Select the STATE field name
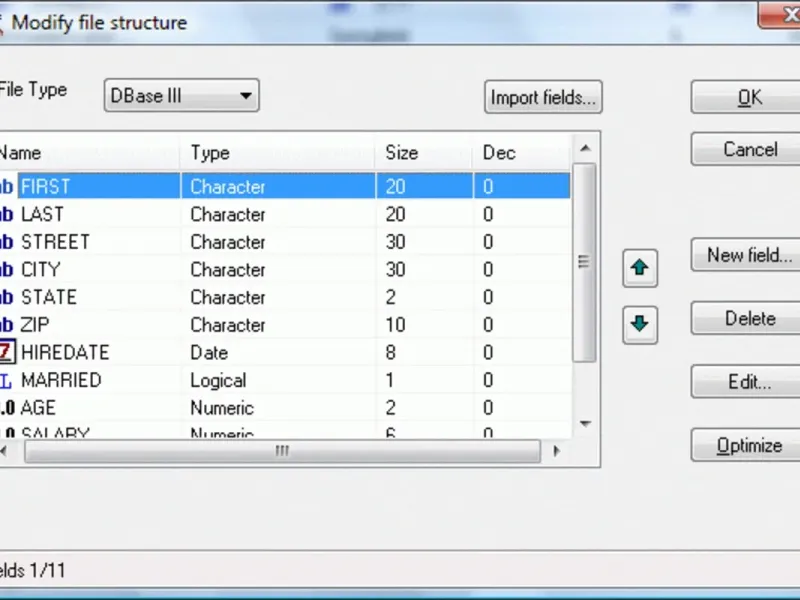Viewport: 800px width, 600px height. tap(49, 297)
